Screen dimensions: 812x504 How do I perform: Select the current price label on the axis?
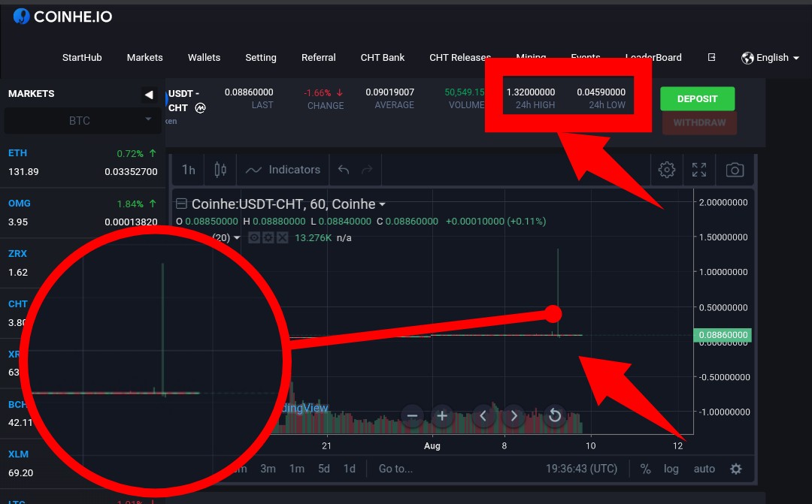click(723, 334)
